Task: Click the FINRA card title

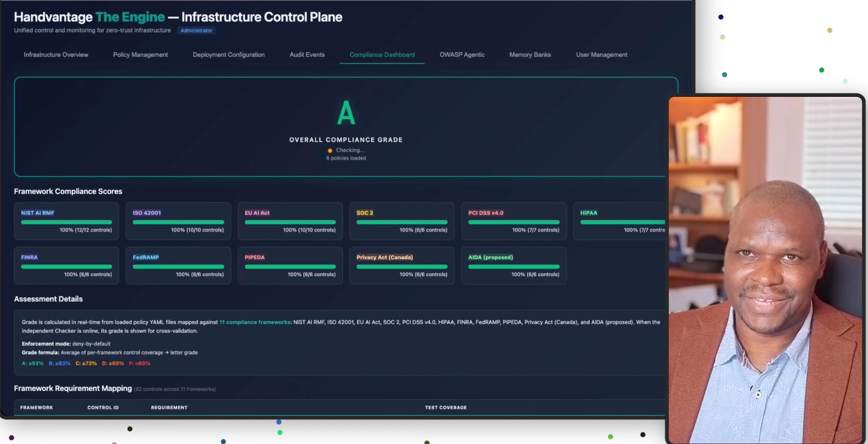Action: coord(29,257)
